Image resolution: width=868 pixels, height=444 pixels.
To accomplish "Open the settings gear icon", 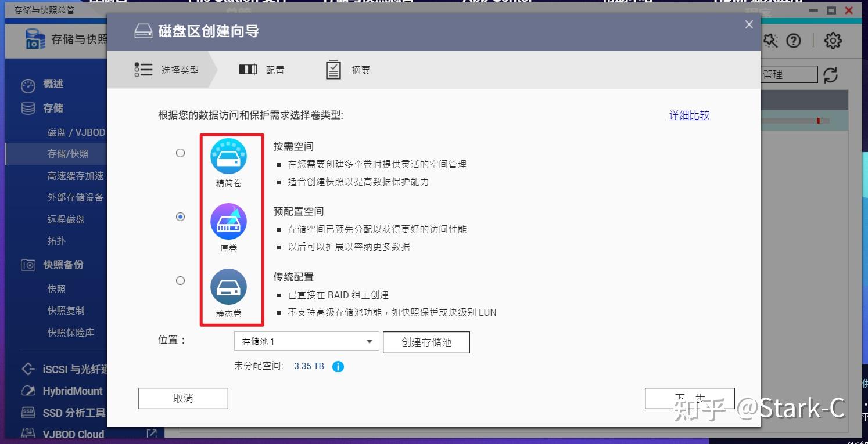I will tap(833, 40).
